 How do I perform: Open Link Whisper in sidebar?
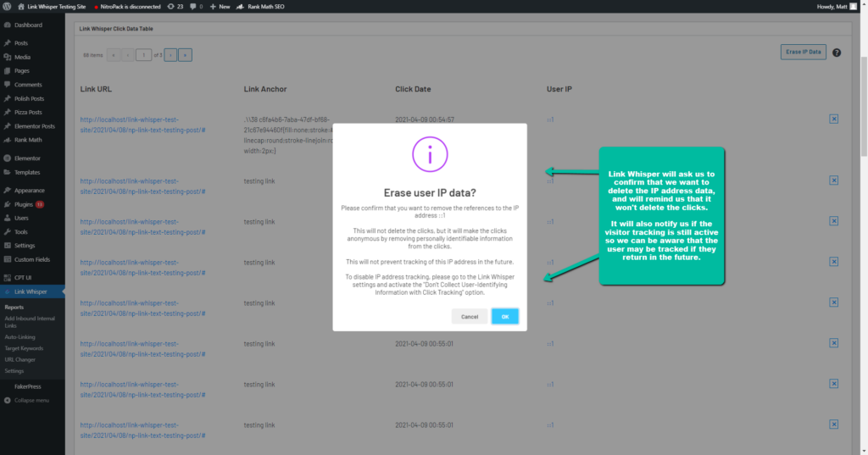tap(32, 291)
